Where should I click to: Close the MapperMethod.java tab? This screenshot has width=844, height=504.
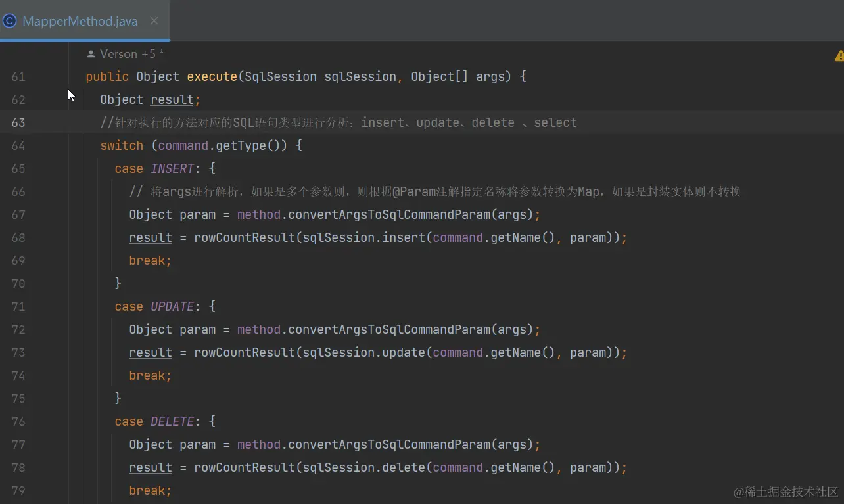(x=154, y=21)
